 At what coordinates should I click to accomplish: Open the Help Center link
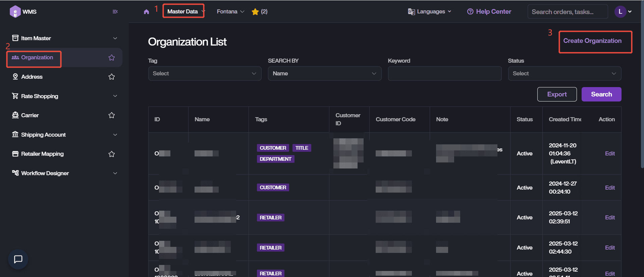[x=489, y=12]
